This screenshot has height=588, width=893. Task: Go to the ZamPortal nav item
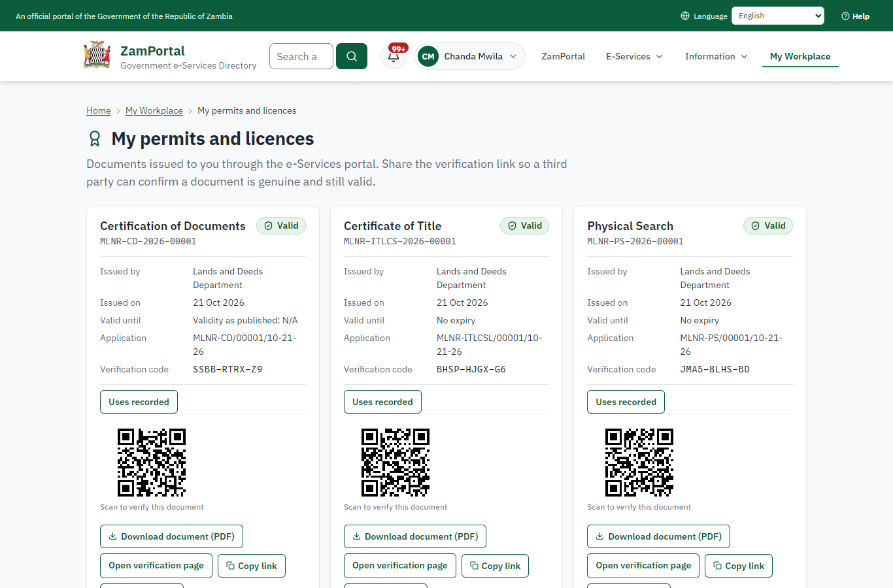(563, 56)
